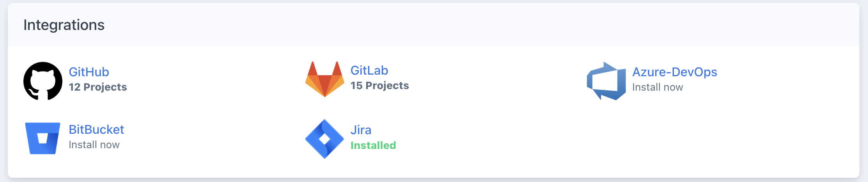Click the Jira diamond logo icon

click(324, 139)
